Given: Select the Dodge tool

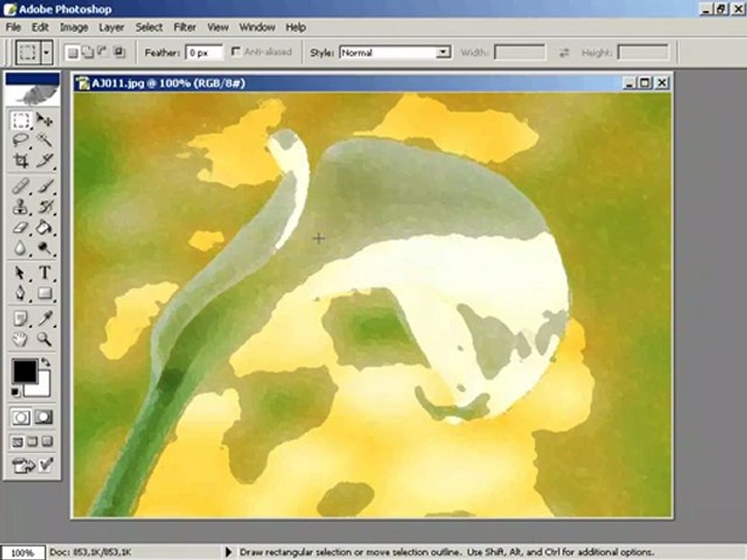Looking at the screenshot, I should click(x=44, y=247).
